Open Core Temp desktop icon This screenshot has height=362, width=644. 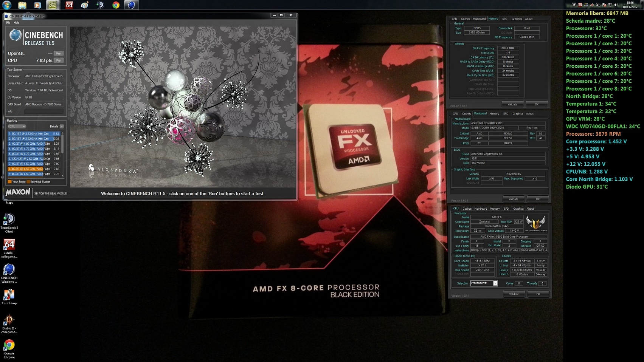tap(9, 297)
